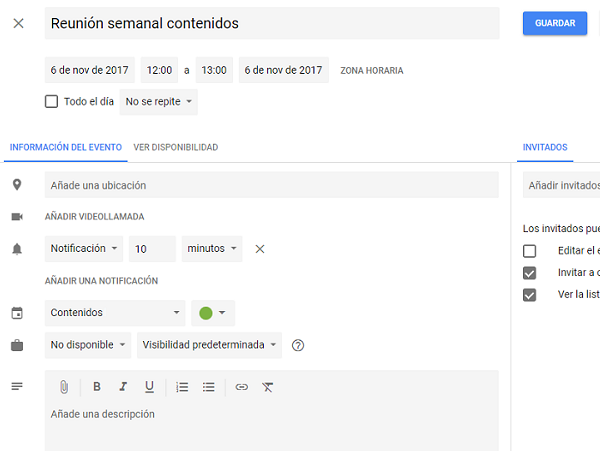Viewport: 600px width, 459px height.
Task: Click the notification bell icon
Action: tap(17, 249)
